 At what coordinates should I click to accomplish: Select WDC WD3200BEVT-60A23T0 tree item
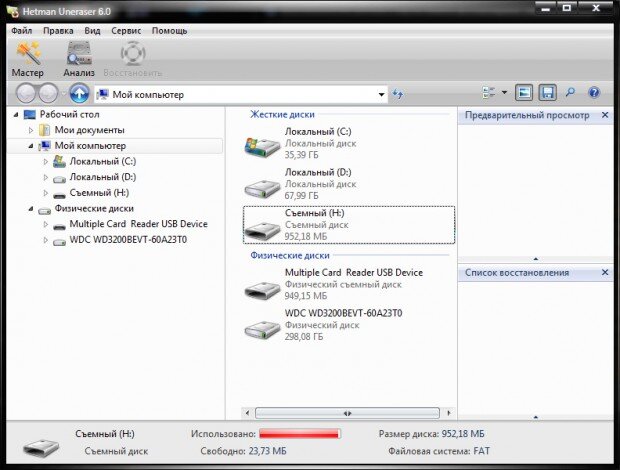[128, 240]
